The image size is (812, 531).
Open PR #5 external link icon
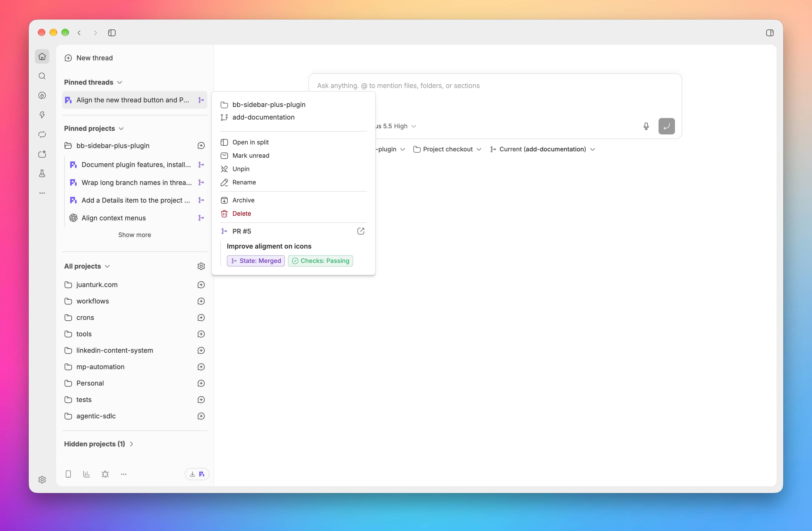point(361,231)
